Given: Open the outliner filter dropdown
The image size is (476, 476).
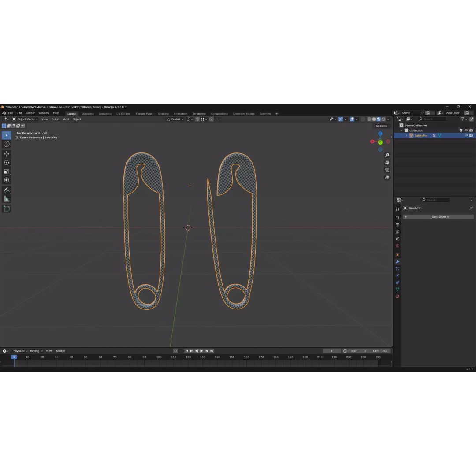Looking at the screenshot, I should click(463, 119).
